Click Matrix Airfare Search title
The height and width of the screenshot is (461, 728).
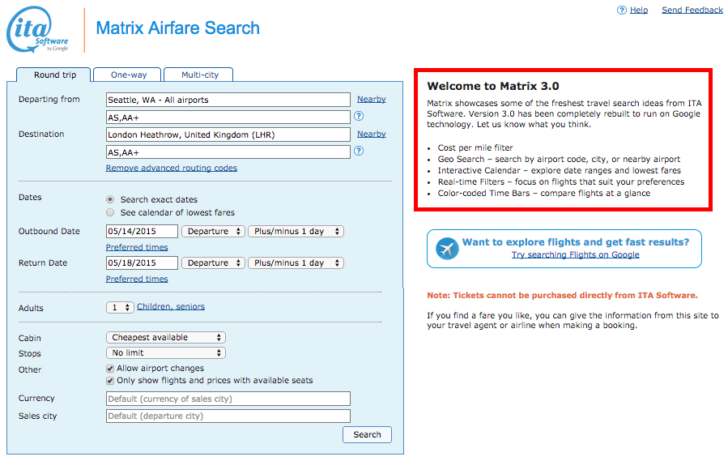[178, 28]
